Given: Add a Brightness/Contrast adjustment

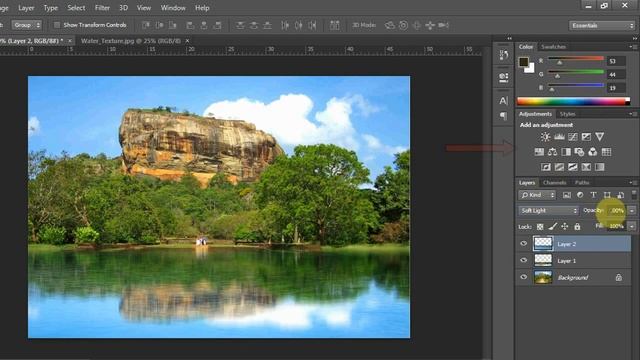Looking at the screenshot, I should point(545,137).
